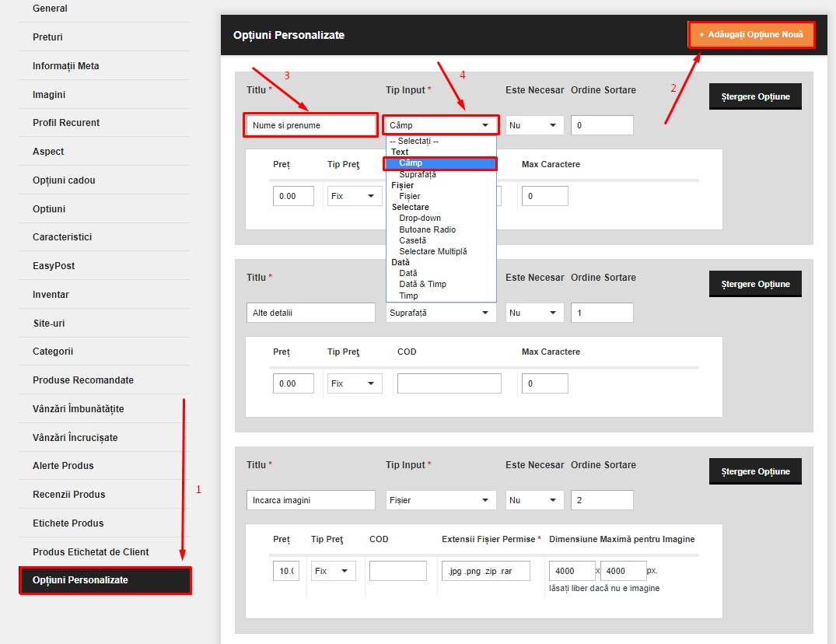Open Tip Input dropdown showing Câmp

point(441,125)
